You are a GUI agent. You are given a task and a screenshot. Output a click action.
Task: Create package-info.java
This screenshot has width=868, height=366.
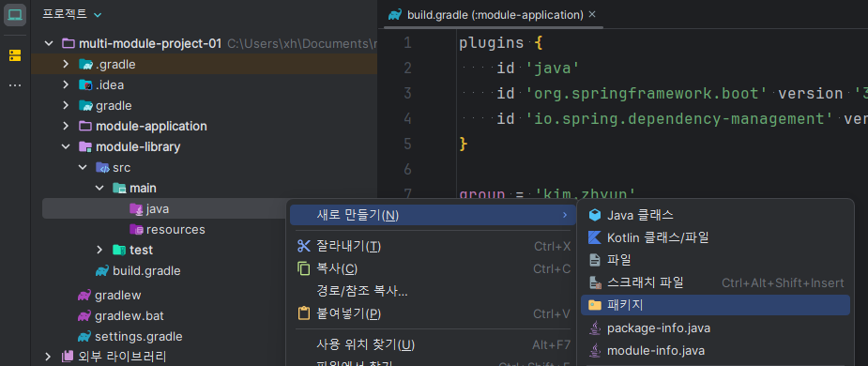pyautogui.click(x=715, y=328)
